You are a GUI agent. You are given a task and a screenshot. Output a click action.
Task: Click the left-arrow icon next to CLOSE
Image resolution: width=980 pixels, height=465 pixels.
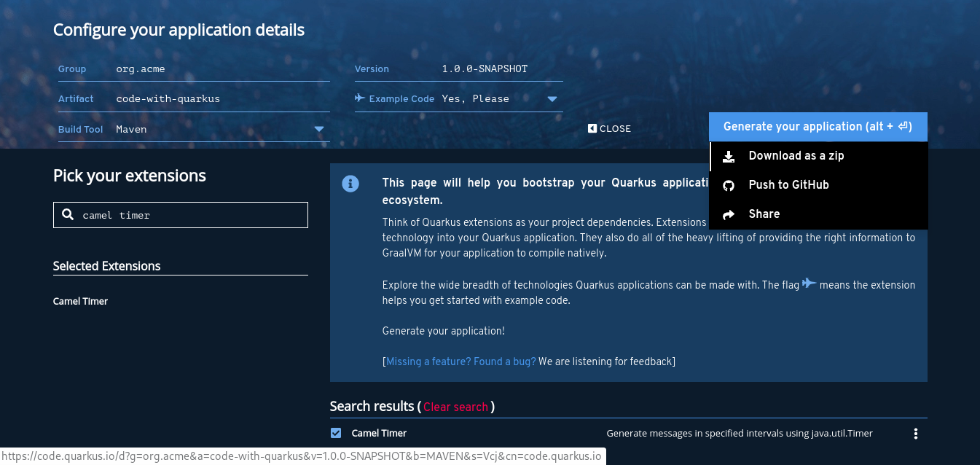[x=592, y=128]
